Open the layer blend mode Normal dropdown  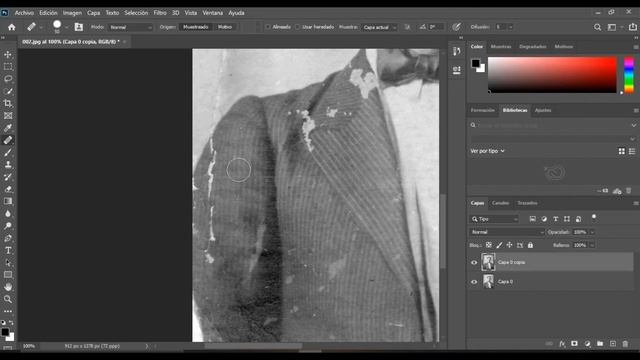tap(507, 232)
